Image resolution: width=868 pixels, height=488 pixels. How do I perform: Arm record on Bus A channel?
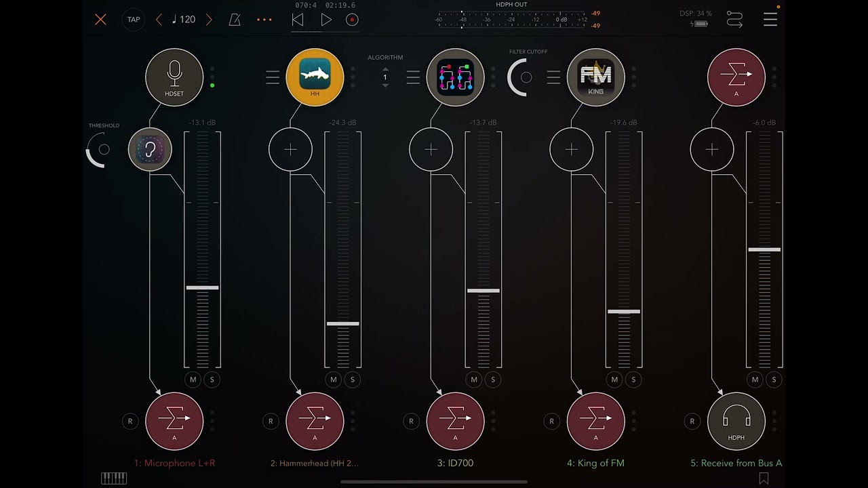tap(691, 421)
